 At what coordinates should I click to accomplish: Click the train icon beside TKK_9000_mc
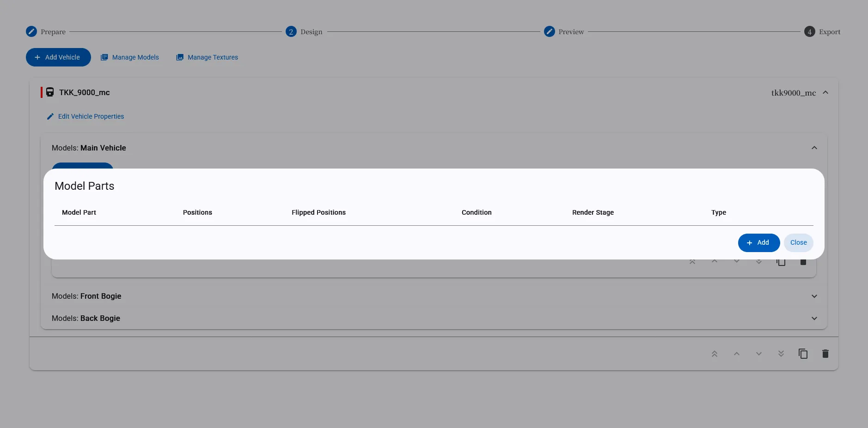click(50, 92)
